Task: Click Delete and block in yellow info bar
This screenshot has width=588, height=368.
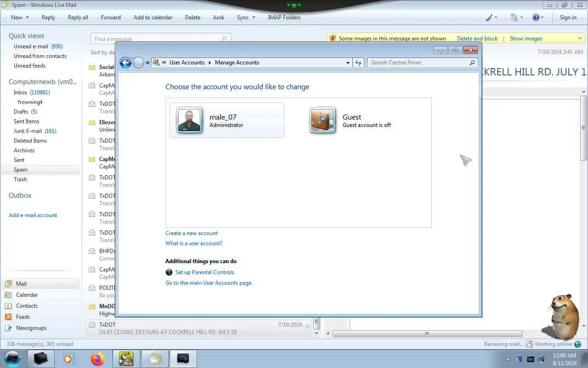Action: (x=477, y=39)
